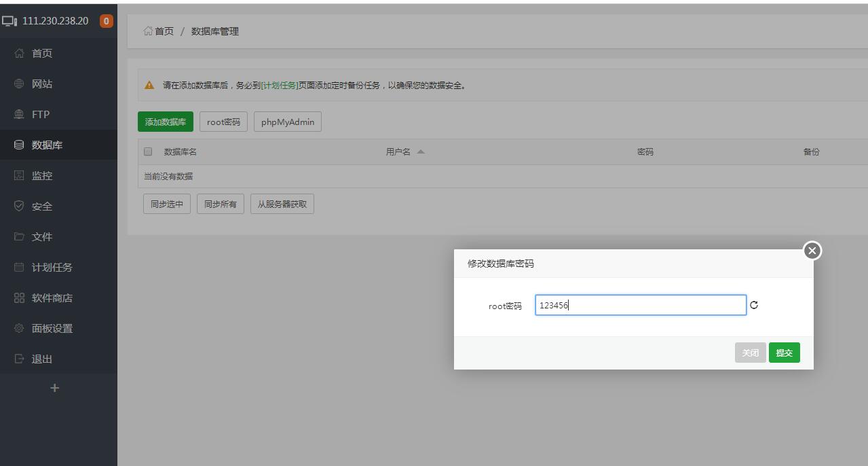
Task: Click into the root密码 input field
Action: pyautogui.click(x=640, y=306)
